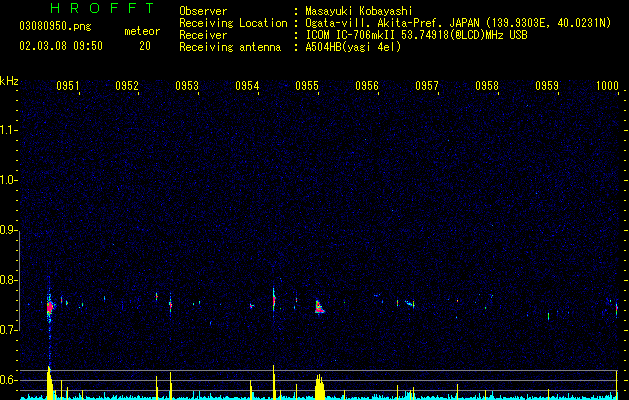The image size is (629, 400).
Task: Click the 0957 time marker
Action: (427, 85)
